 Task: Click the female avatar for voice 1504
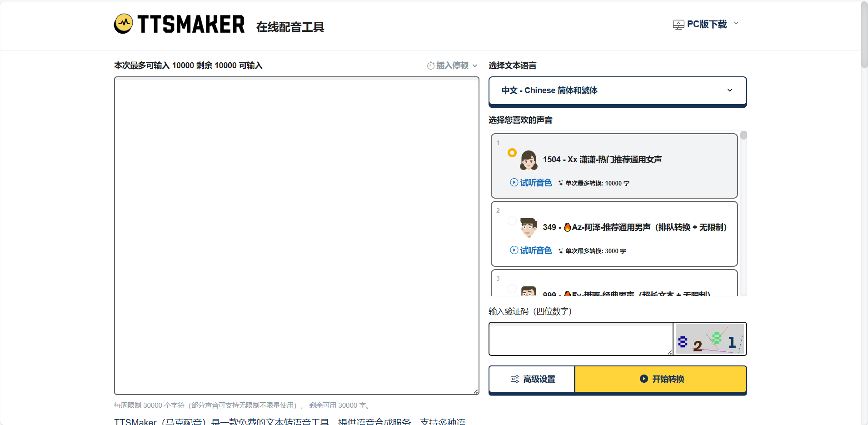tap(529, 160)
